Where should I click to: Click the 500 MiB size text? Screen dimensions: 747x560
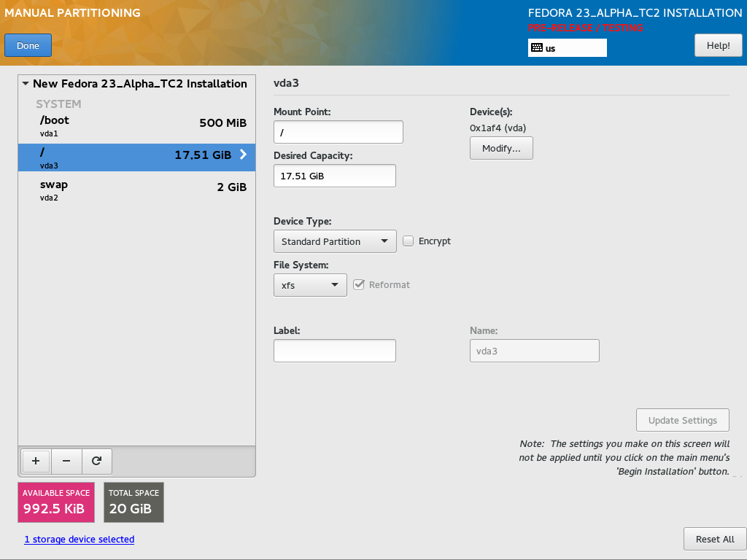[223, 122]
